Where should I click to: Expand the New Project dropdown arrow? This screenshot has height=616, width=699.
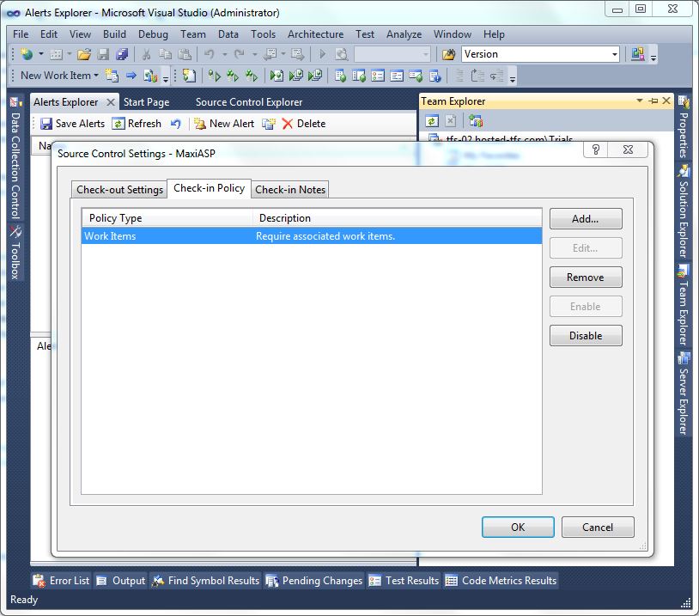click(41, 54)
